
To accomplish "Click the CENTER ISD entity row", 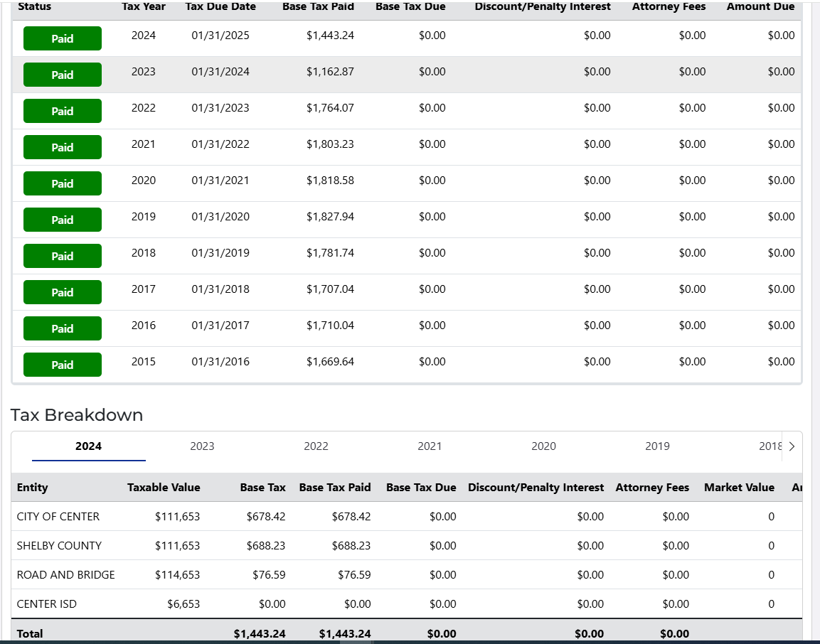I will [47, 604].
